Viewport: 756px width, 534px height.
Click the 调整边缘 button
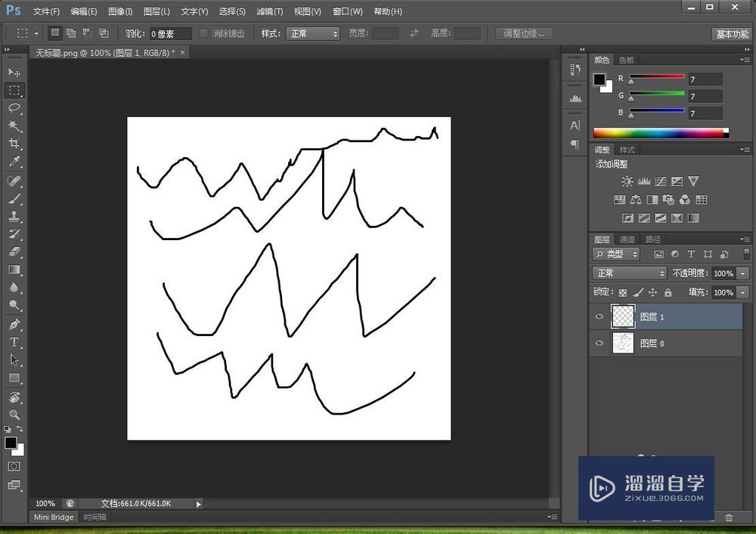tap(524, 34)
